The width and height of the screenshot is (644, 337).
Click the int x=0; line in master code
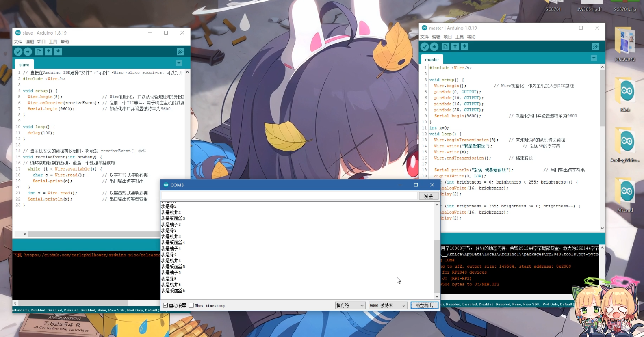click(x=439, y=128)
